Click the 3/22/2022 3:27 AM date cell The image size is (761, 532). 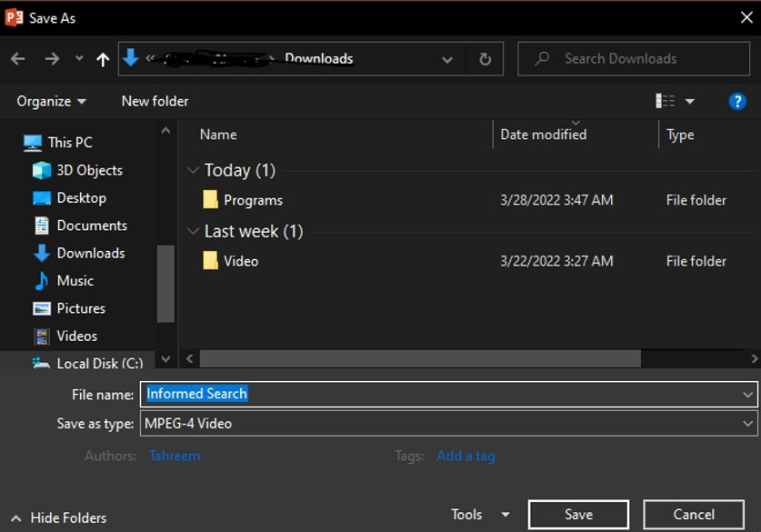point(556,261)
